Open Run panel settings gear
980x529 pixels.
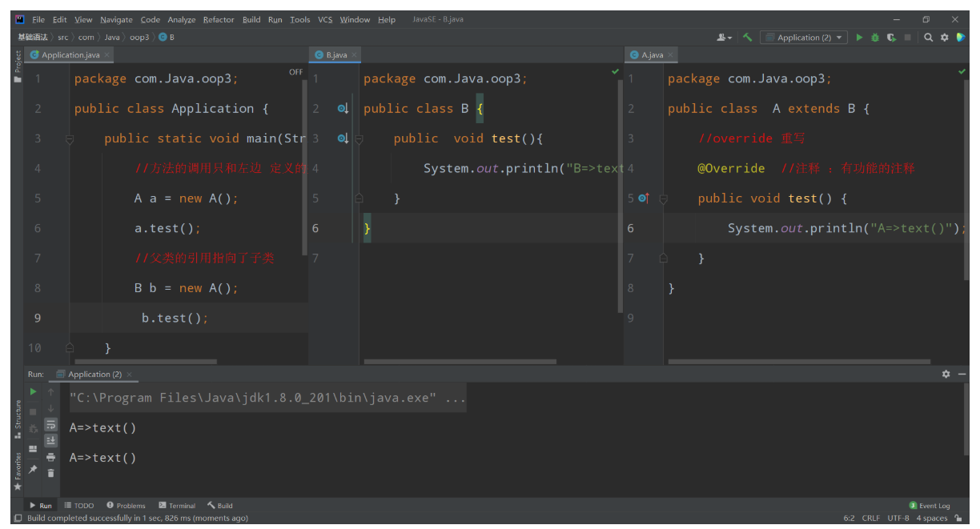point(946,374)
